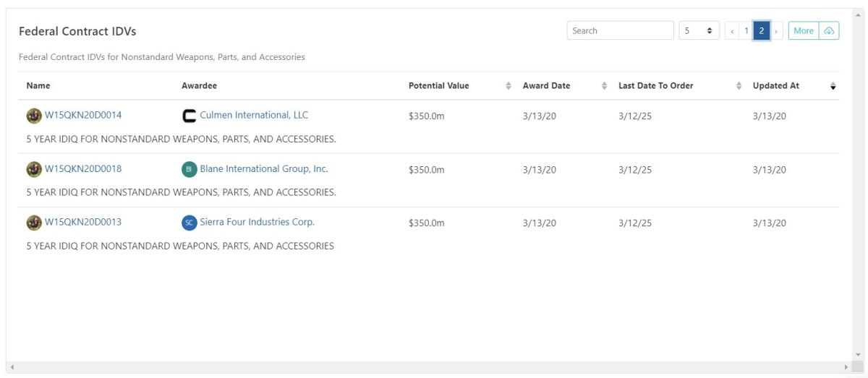Click the agency seal beside W15QKN20D0013

click(34, 223)
